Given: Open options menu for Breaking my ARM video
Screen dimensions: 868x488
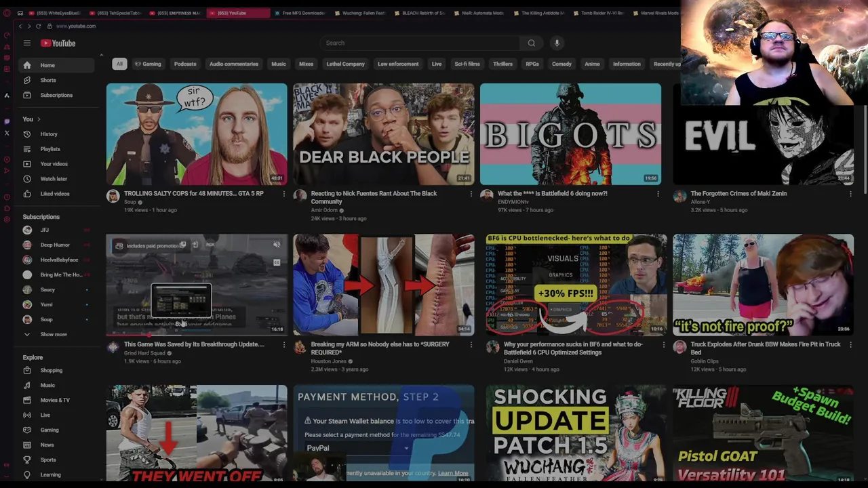Looking at the screenshot, I should pos(471,345).
